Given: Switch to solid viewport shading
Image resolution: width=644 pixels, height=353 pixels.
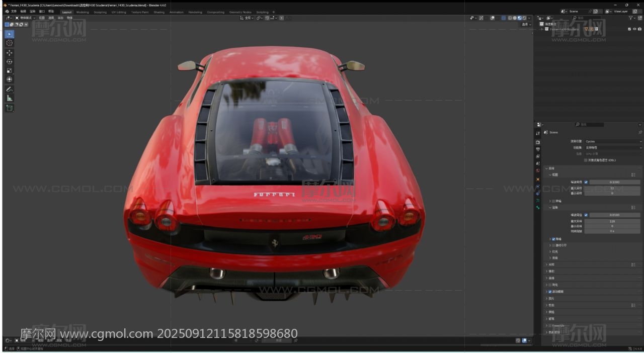Looking at the screenshot, I should coord(514,18).
